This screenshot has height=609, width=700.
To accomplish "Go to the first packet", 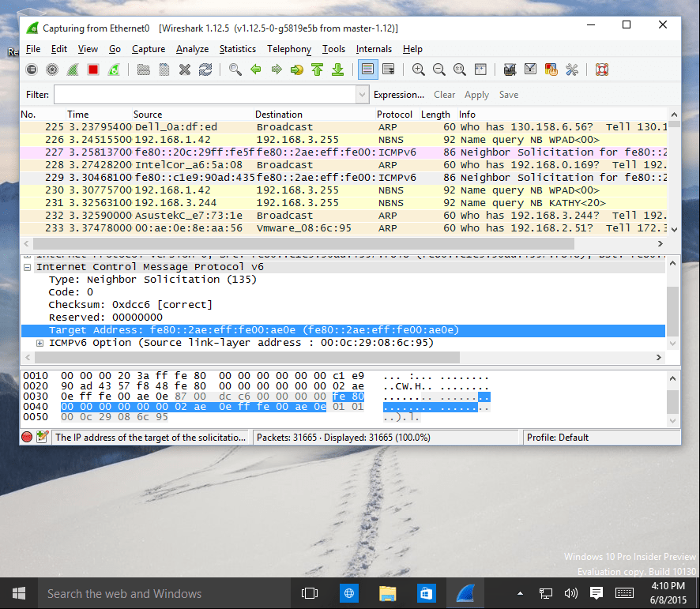I will [317, 70].
